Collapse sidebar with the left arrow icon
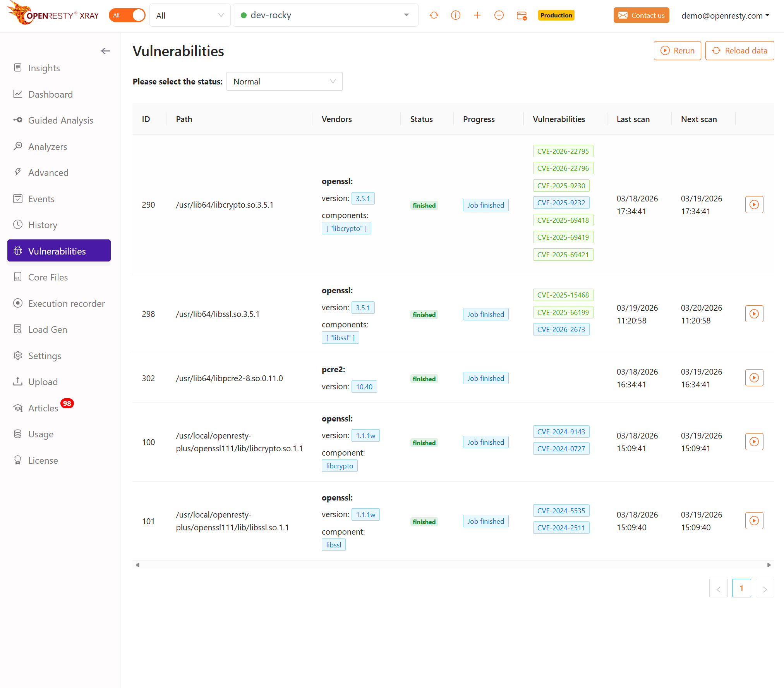The width and height of the screenshot is (784, 688). 105,51
